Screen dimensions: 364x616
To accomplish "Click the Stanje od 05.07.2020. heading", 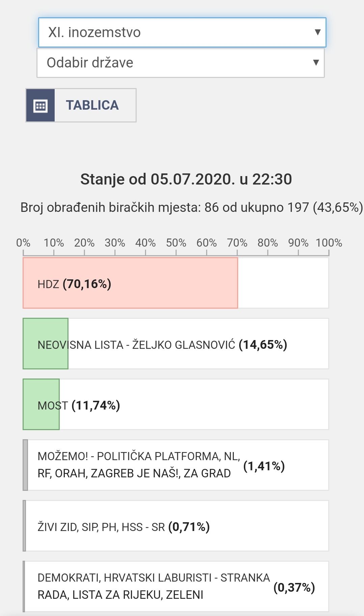I will point(186,179).
